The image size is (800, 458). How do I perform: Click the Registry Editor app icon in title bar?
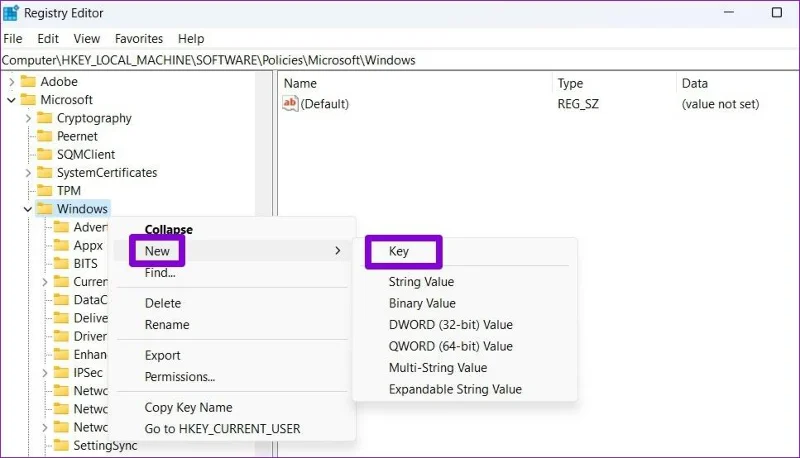click(x=10, y=13)
